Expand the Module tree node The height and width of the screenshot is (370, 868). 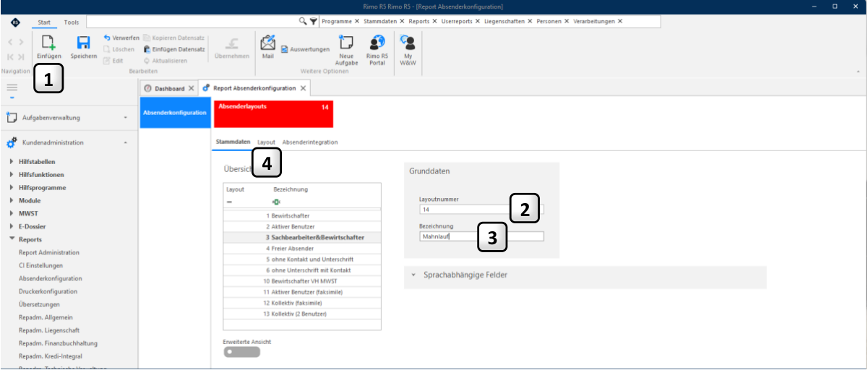point(12,200)
